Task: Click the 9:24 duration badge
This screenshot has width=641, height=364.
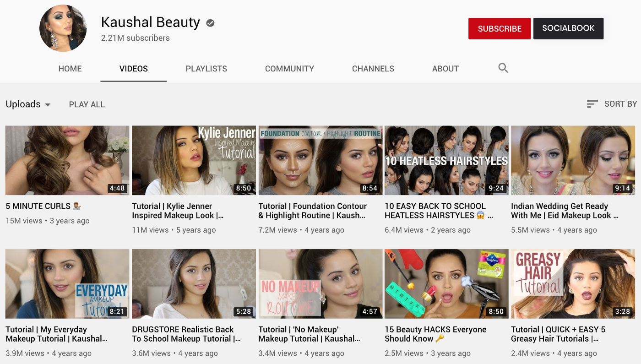Action: click(496, 188)
